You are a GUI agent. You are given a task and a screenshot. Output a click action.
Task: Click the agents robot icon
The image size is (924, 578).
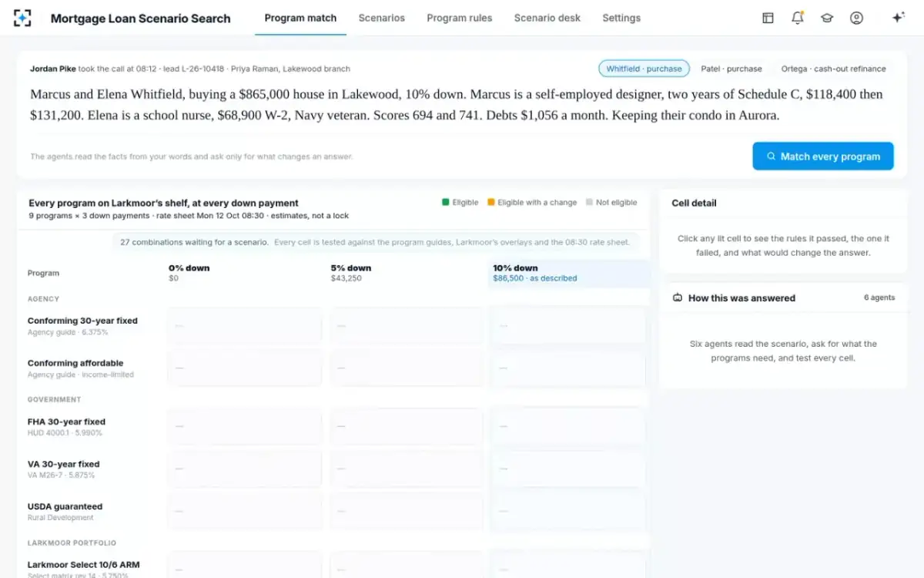(678, 297)
